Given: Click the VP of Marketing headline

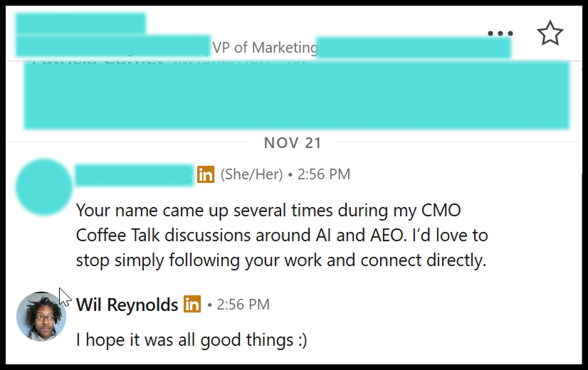Looking at the screenshot, I should 265,48.
